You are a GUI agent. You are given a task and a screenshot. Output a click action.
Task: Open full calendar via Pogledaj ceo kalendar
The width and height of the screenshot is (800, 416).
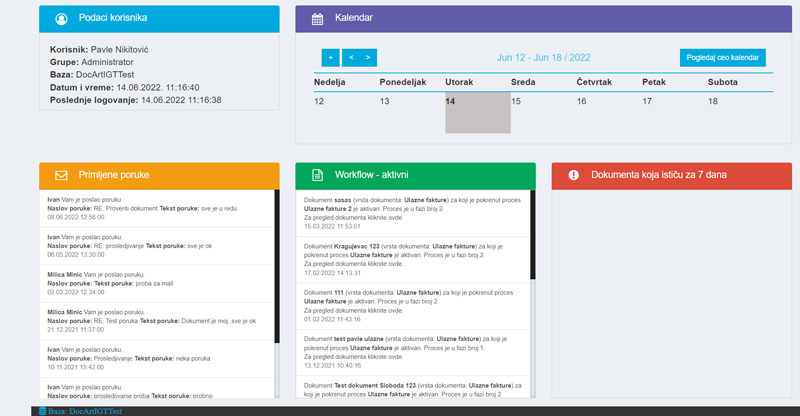tap(722, 58)
